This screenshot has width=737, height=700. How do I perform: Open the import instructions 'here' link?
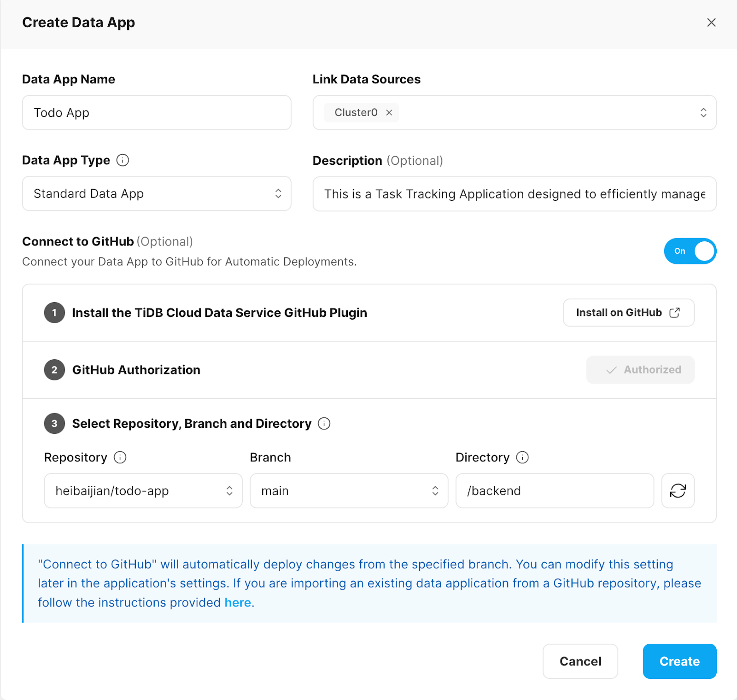click(x=238, y=602)
